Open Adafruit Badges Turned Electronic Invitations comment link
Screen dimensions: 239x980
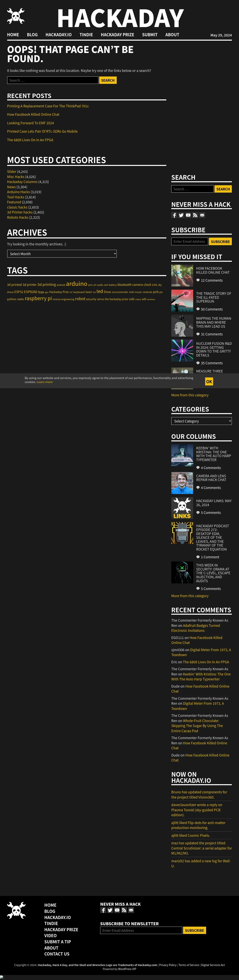point(196,628)
